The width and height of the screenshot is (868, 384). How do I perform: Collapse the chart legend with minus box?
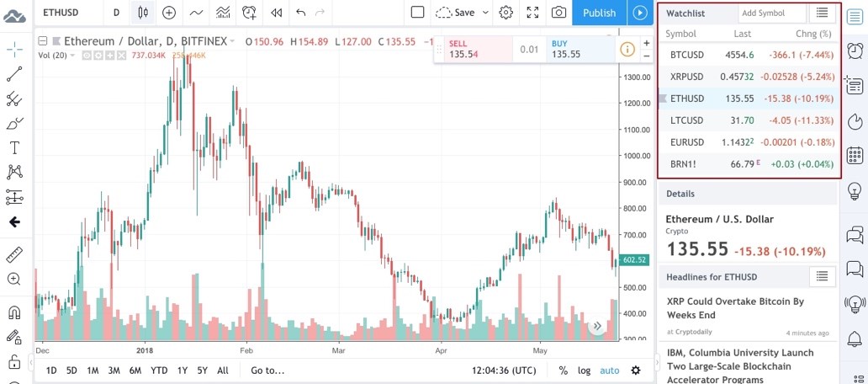pos(43,41)
